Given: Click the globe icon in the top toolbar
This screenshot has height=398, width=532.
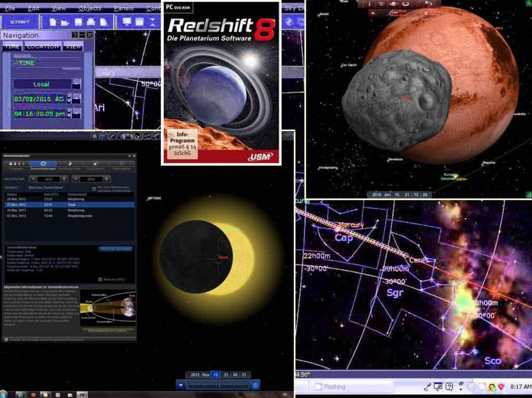Looking at the screenshot, I should coord(289,22).
